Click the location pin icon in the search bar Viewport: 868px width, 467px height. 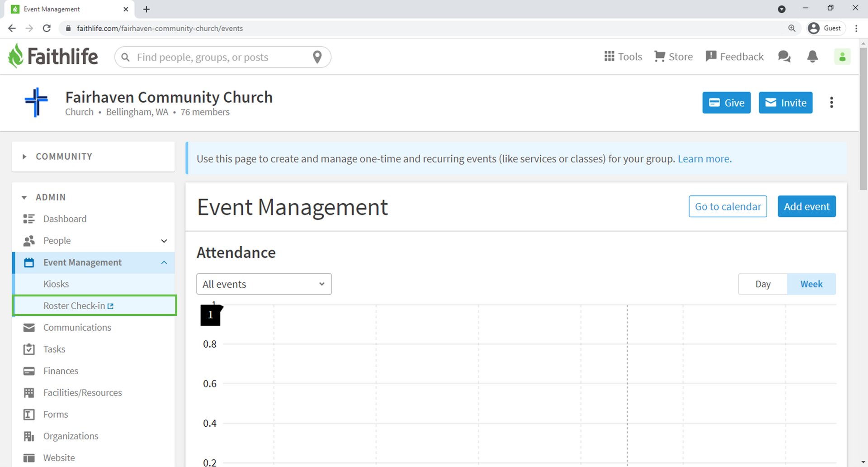(x=317, y=57)
